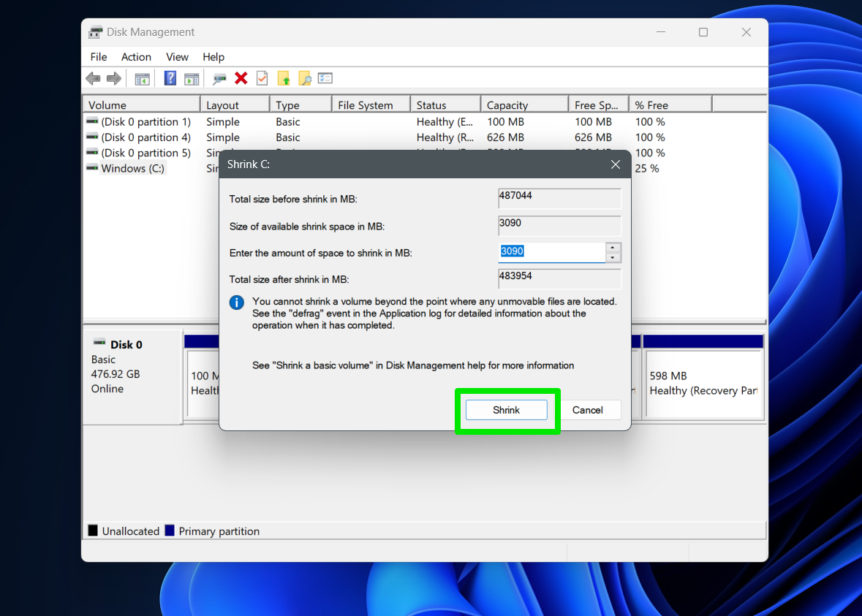Click the connect/rescan drive toolbar icon
This screenshot has width=862, height=616.
point(219,79)
